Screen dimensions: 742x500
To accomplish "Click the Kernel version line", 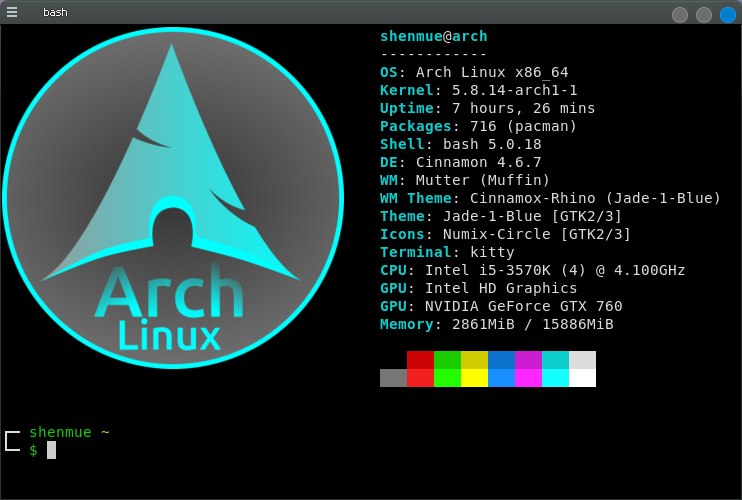I will [x=478, y=90].
